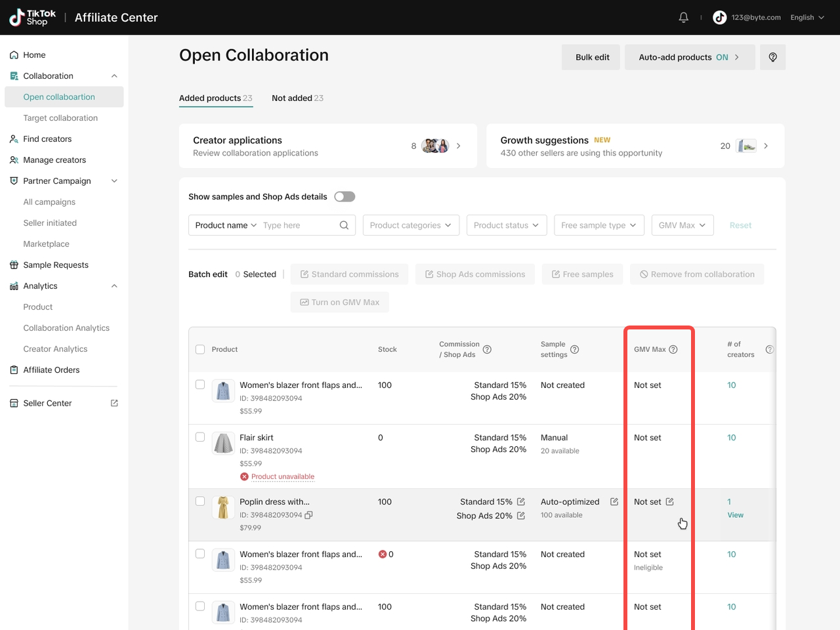
Task: Click edit icon next to Poplin dress GMV Max
Action: tap(669, 502)
